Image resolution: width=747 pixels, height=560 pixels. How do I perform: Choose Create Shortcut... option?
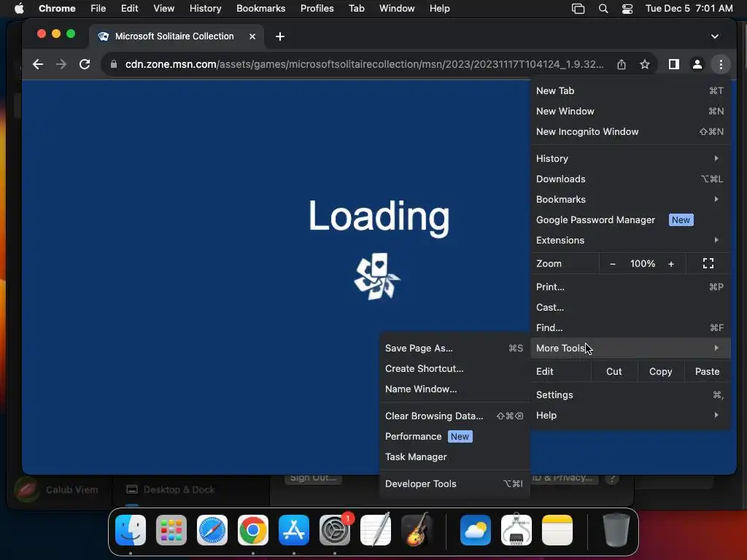tap(454, 368)
